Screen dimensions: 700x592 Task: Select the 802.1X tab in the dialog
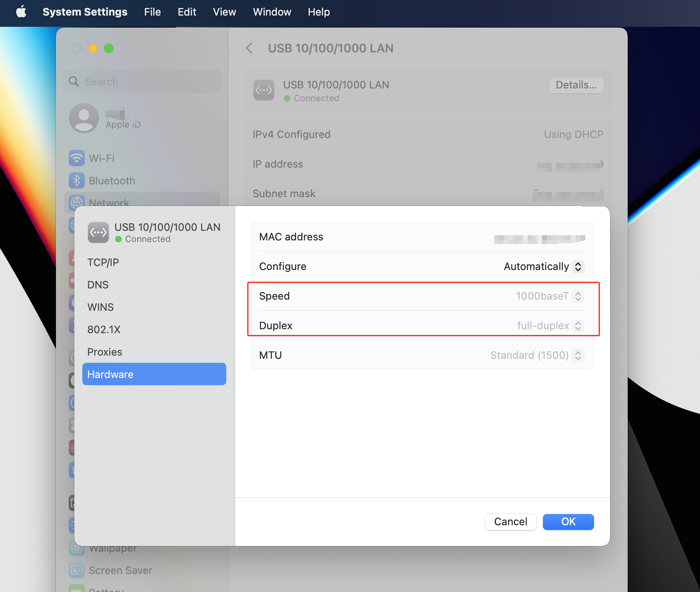pos(154,330)
